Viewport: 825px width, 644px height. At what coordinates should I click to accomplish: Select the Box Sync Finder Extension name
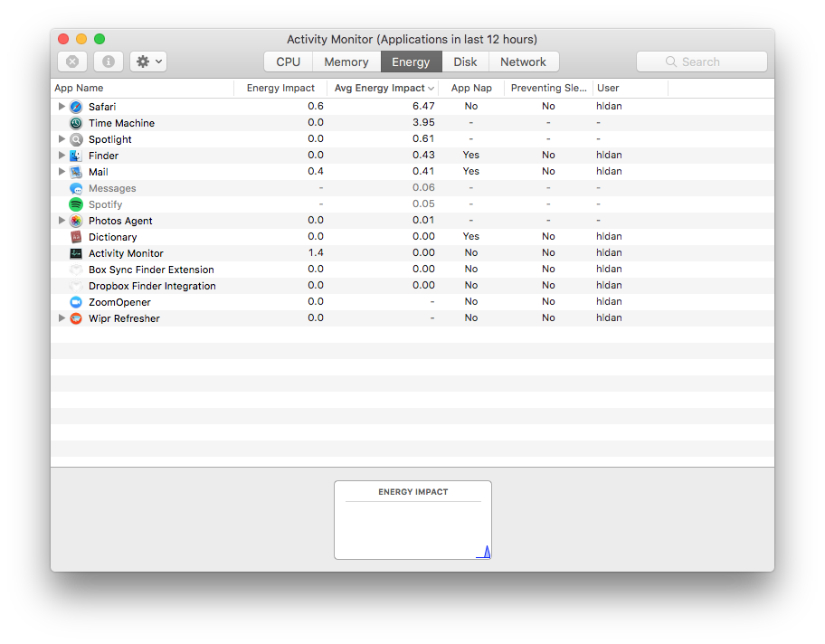152,270
